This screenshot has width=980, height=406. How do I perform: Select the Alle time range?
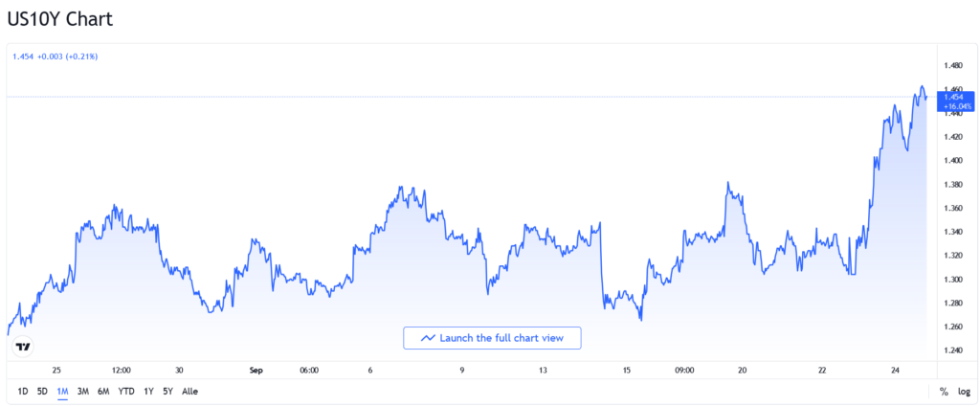[190, 391]
